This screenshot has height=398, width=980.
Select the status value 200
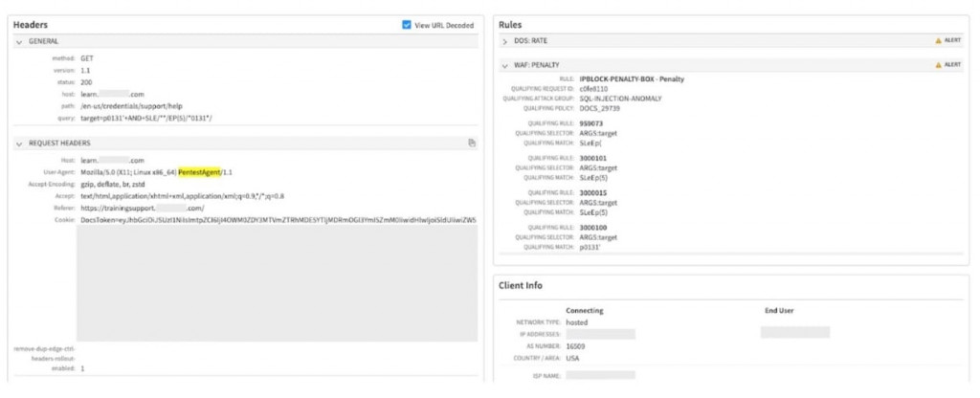coord(86,82)
